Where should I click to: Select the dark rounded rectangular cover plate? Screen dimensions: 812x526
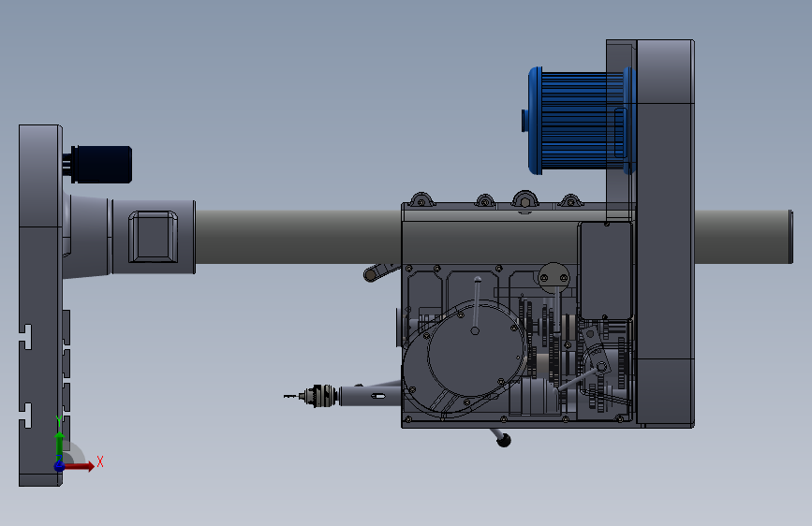[606, 270]
